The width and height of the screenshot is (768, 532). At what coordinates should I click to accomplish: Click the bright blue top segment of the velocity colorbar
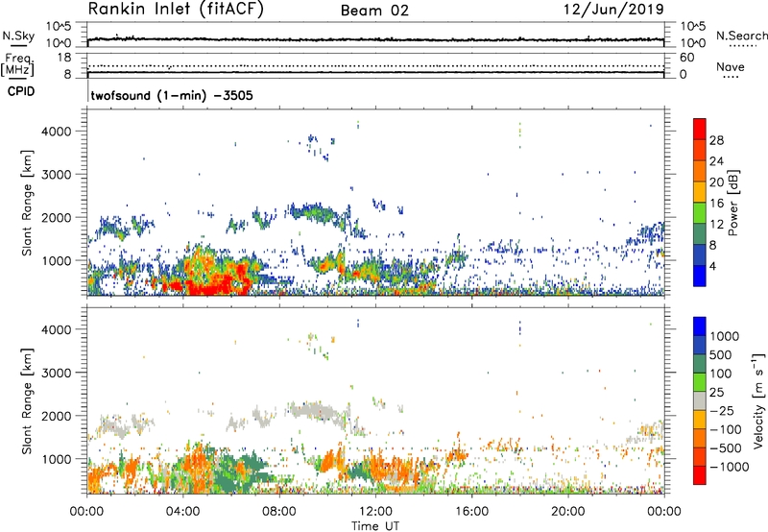coord(700,326)
